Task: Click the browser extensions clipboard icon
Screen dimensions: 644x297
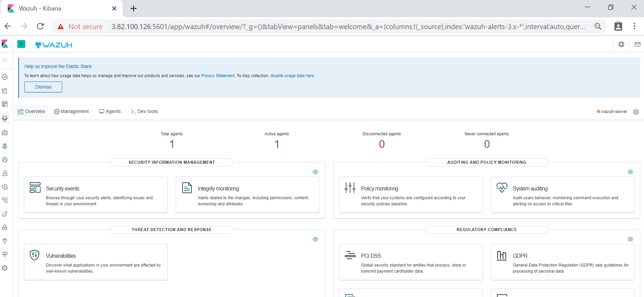Action: 618,26
